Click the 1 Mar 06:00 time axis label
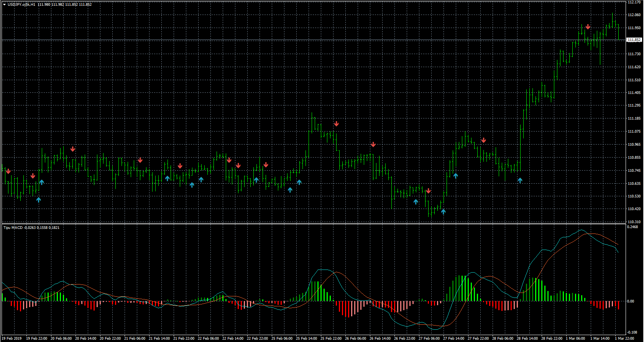Screen dimensions: 644x342 click(576, 339)
